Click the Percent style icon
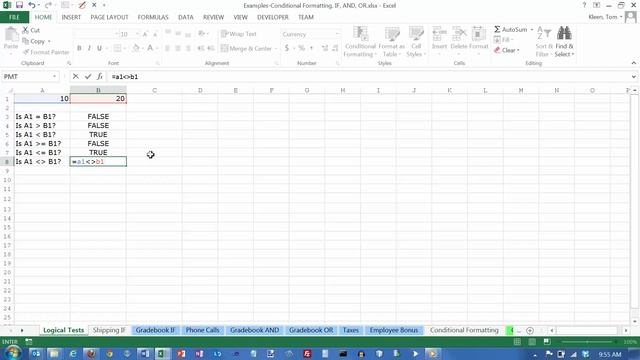This screenshot has width=640, height=360. pyautogui.click(x=302, y=48)
